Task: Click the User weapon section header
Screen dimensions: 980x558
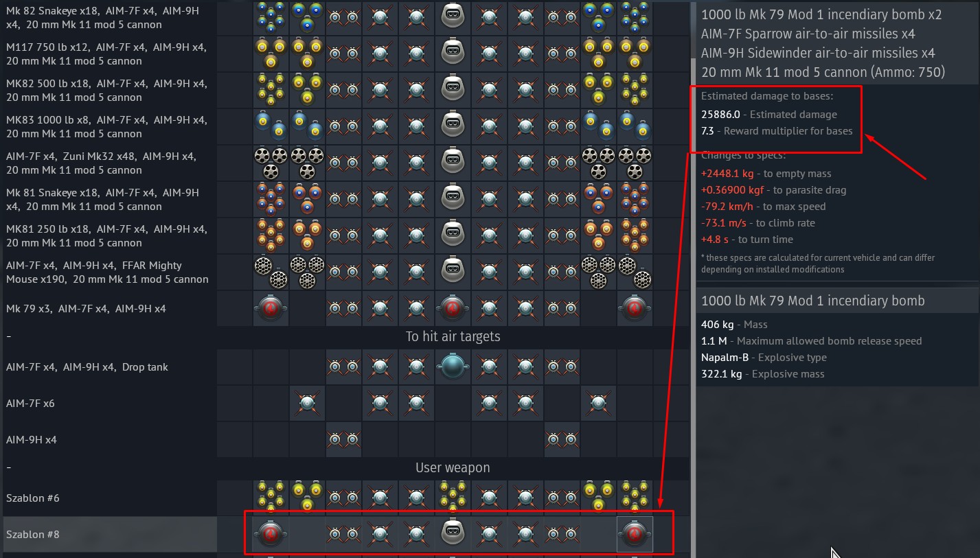Action: click(x=453, y=467)
